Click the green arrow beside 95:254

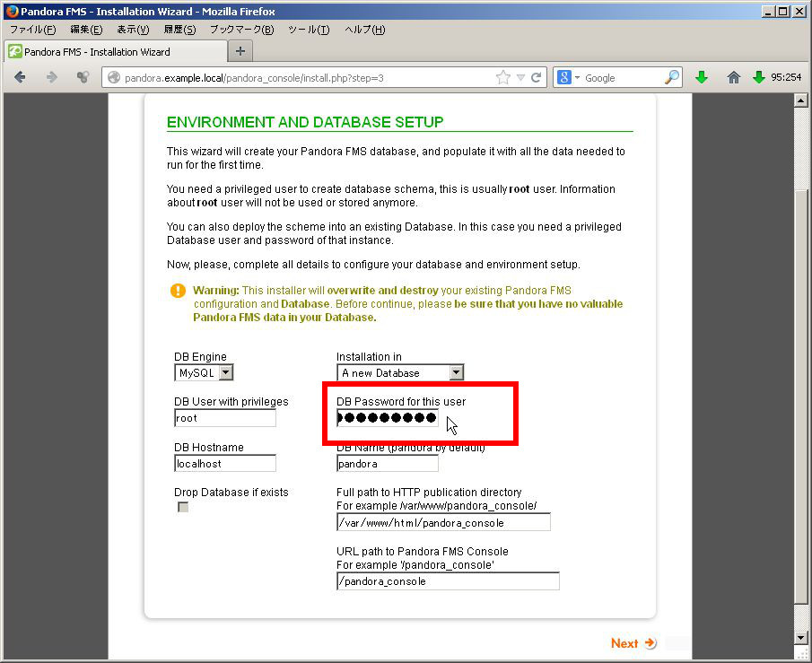click(759, 78)
